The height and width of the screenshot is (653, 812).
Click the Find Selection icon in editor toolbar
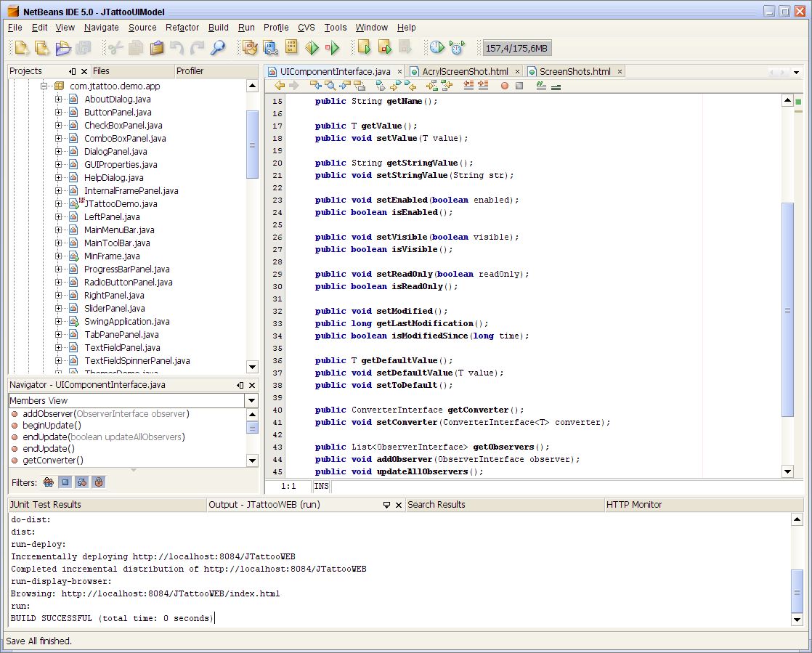(x=330, y=86)
